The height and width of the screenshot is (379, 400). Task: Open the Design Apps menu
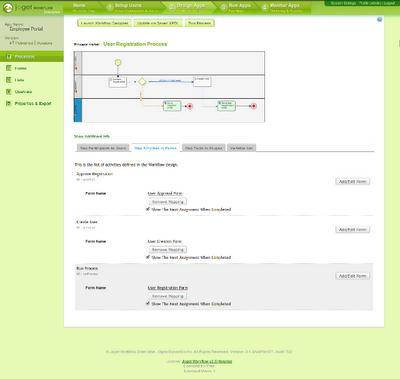tap(191, 6)
